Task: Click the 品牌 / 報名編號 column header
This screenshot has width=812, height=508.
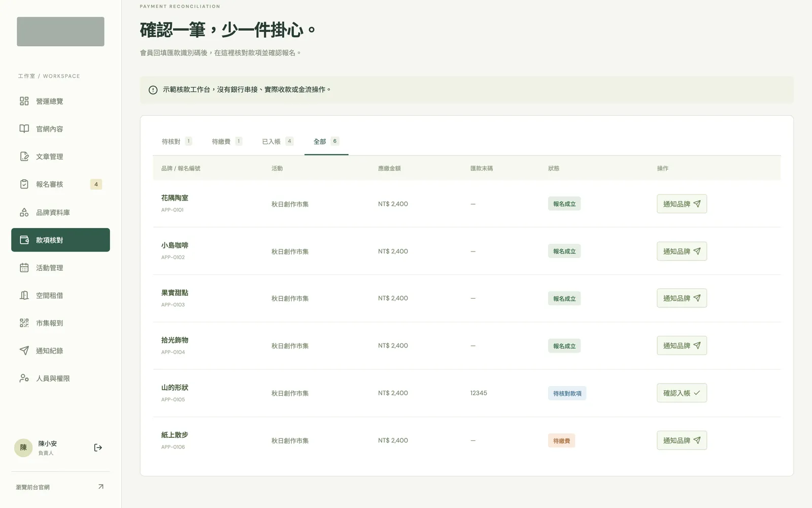Action: 181,168
